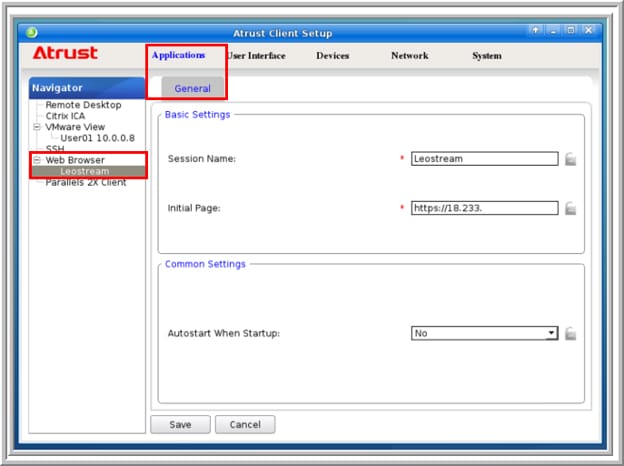Image resolution: width=624 pixels, height=466 pixels.
Task: Select Parallels 2X Client in the Navigator
Action: coord(86,183)
